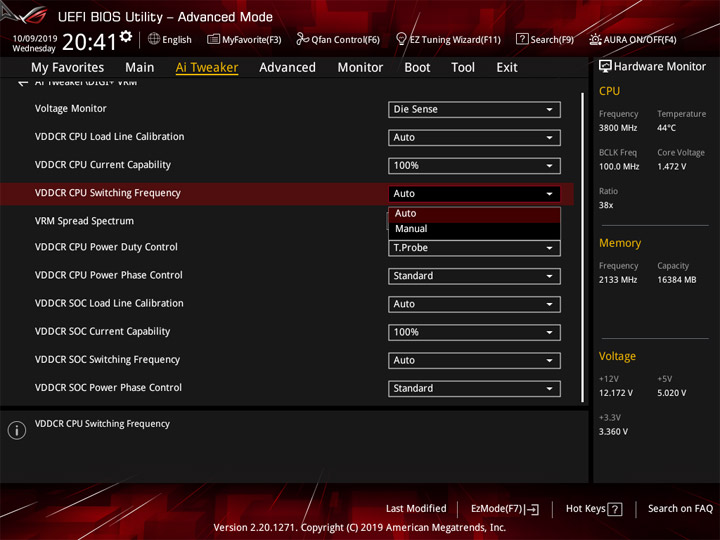This screenshot has height=540, width=720.
Task: Open the My Favorites tab
Action: [68, 68]
